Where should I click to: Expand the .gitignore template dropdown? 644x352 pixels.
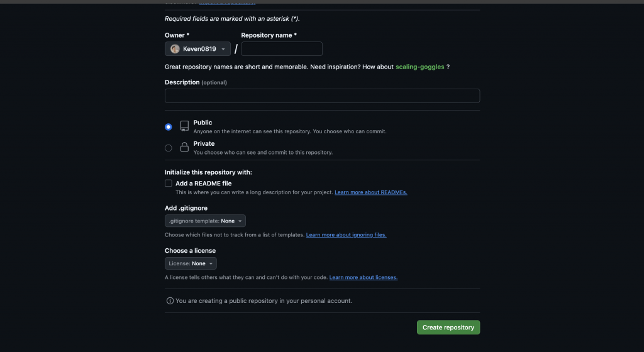205,221
